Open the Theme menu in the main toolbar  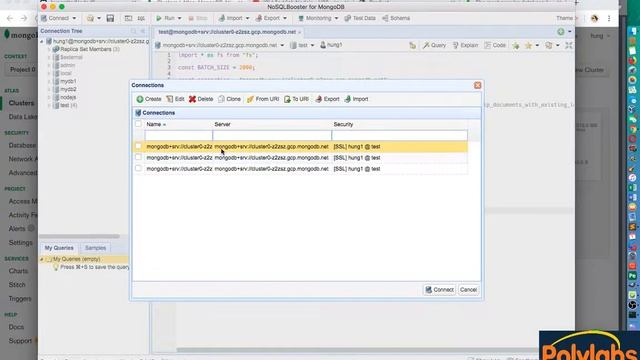[x=565, y=18]
